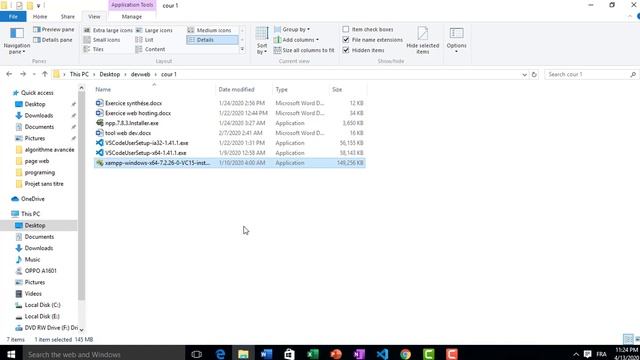Open Task View on the taskbar

pyautogui.click(x=196, y=354)
